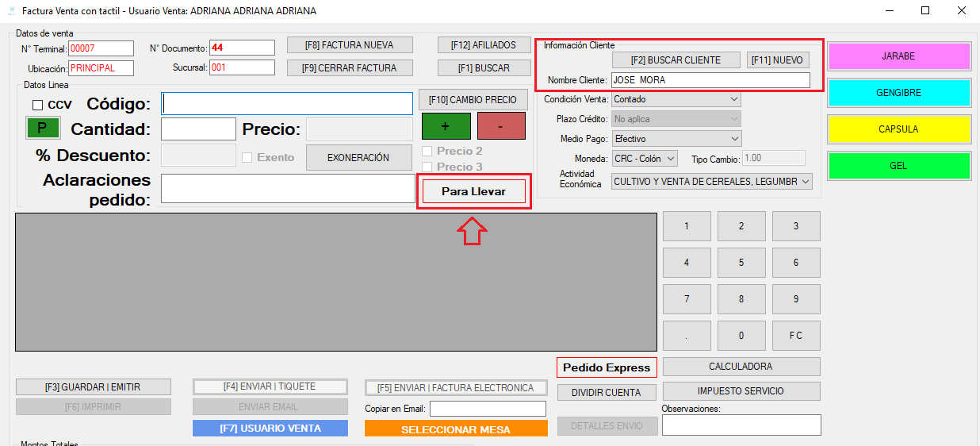Click [F2] BUSCAR CLIENTE
The image size is (980, 446).
click(x=676, y=60)
